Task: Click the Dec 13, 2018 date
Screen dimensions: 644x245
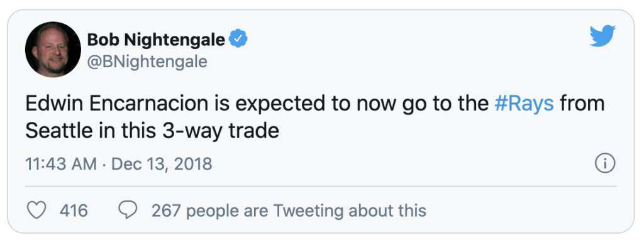Action: click(x=162, y=164)
